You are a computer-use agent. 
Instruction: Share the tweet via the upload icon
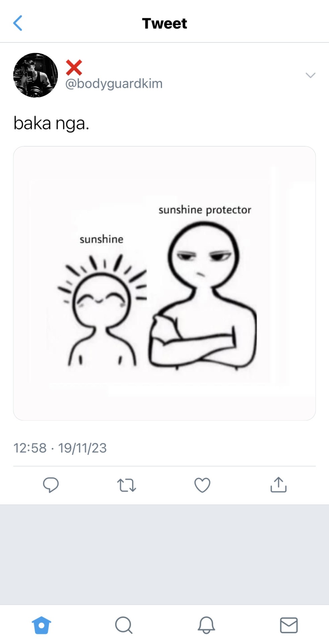[x=278, y=485]
